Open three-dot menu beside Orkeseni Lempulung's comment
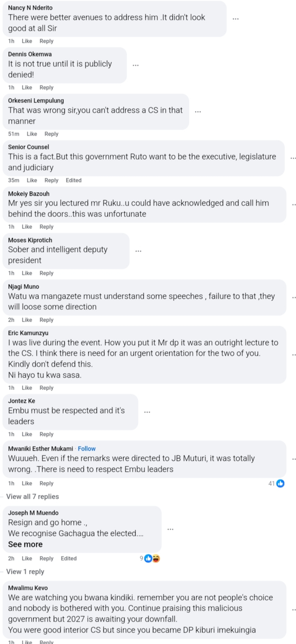This screenshot has width=296, height=644. point(198,111)
